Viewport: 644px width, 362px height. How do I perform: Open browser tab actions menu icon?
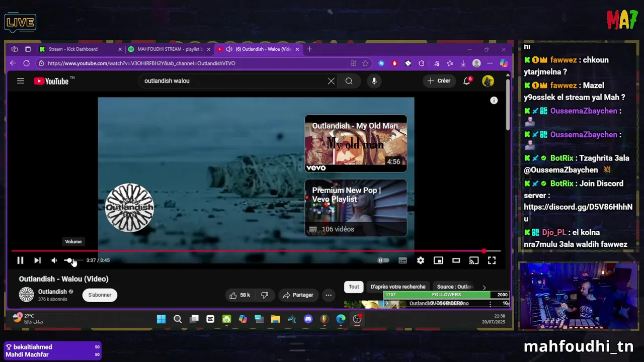pos(28,49)
